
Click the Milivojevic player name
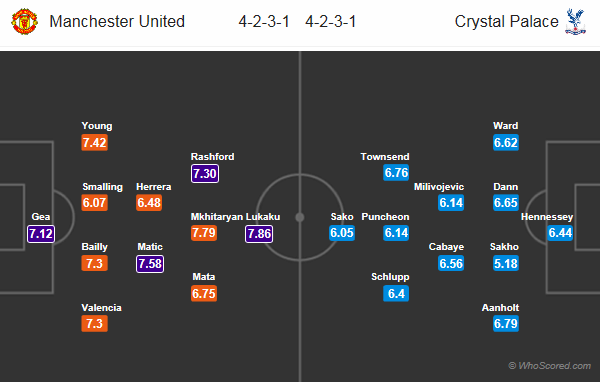[439, 187]
